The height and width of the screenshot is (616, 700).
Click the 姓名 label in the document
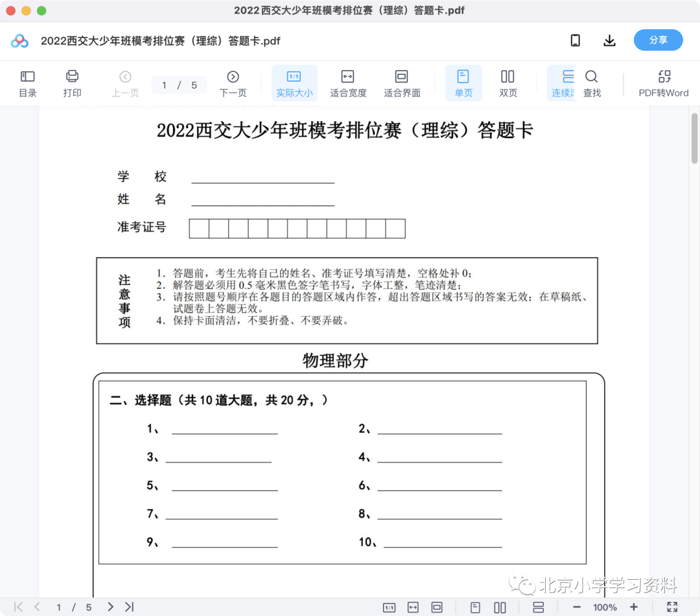142,199
